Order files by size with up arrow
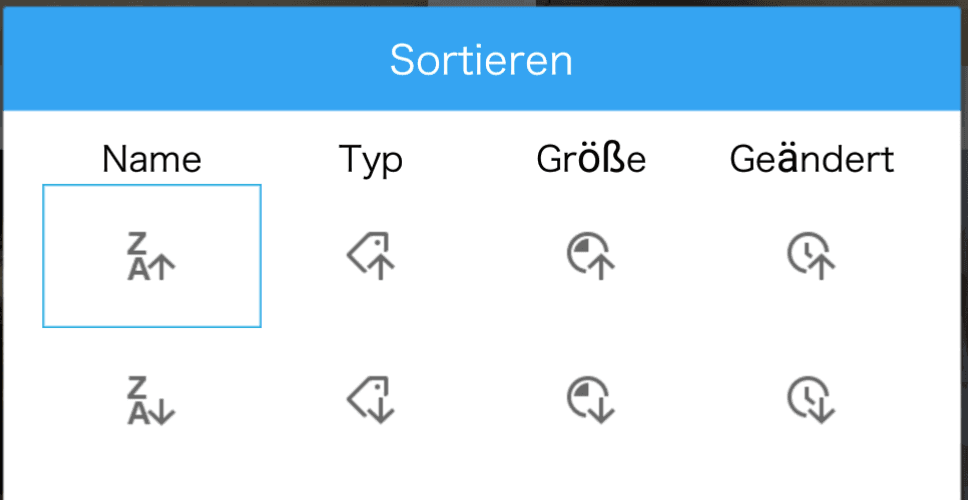This screenshot has height=500, width=968. click(591, 256)
